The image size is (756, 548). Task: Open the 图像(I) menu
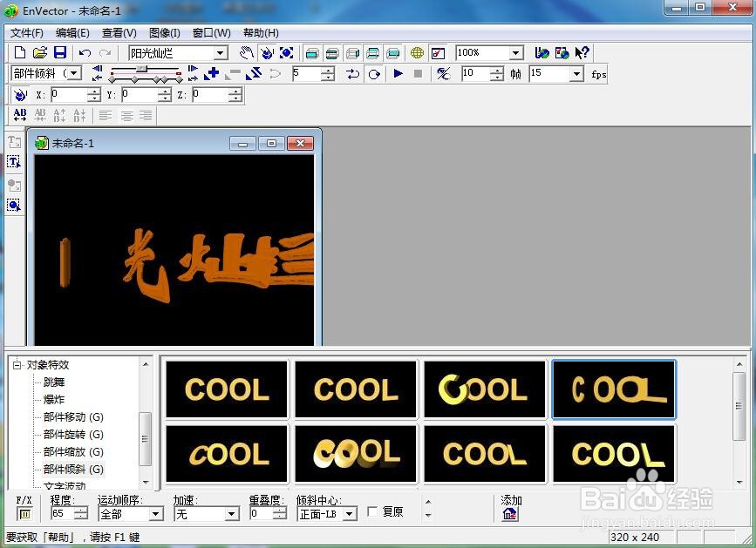coord(165,33)
